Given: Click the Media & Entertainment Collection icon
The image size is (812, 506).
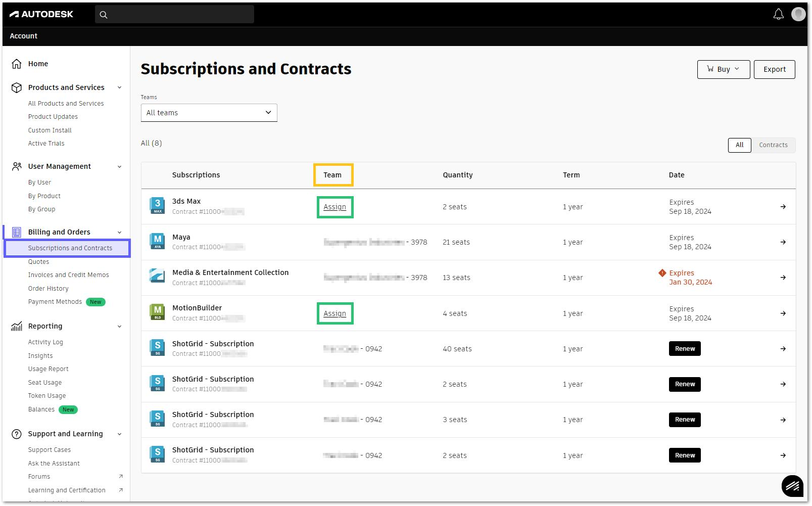Looking at the screenshot, I should (157, 275).
